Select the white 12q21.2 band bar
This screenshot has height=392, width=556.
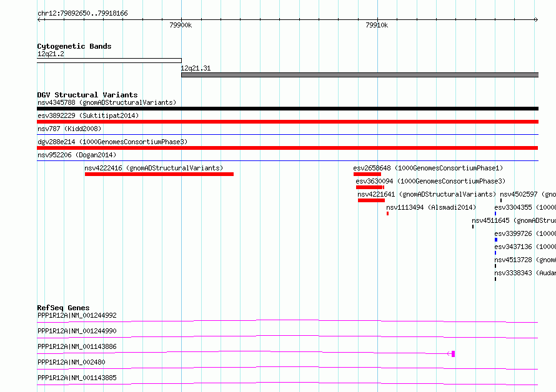(109, 61)
